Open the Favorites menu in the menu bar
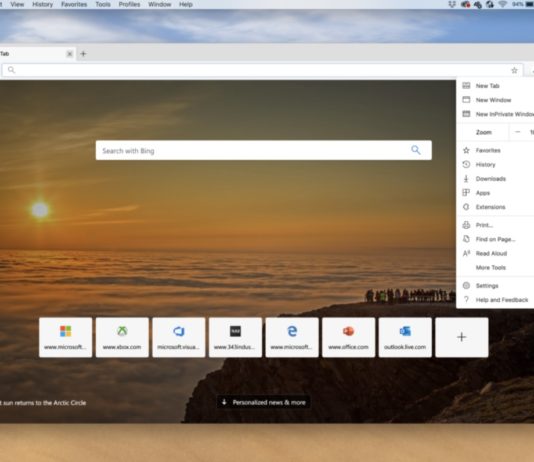The image size is (534, 462). point(74,4)
